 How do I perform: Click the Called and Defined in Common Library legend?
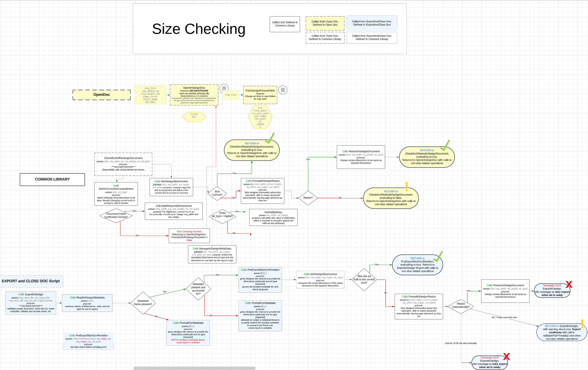285,24
